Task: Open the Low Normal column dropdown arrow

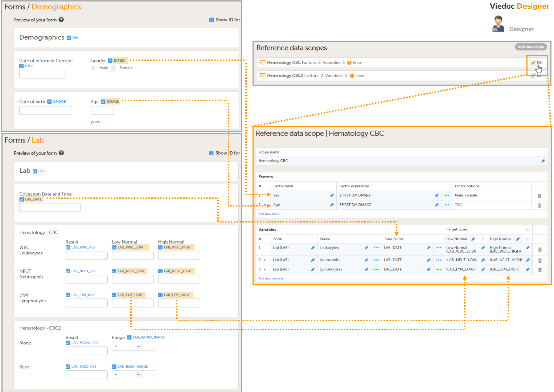Action: coord(483,239)
